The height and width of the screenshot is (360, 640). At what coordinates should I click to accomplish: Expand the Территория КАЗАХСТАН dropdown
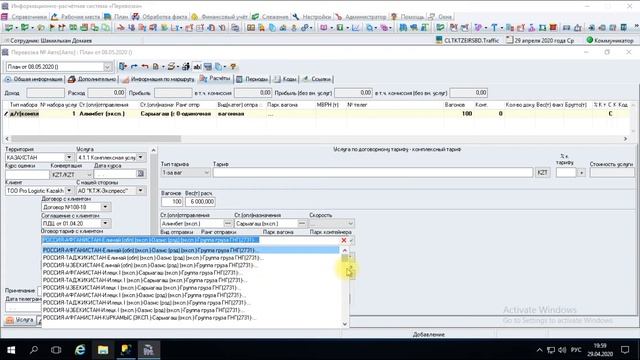[x=69, y=157]
